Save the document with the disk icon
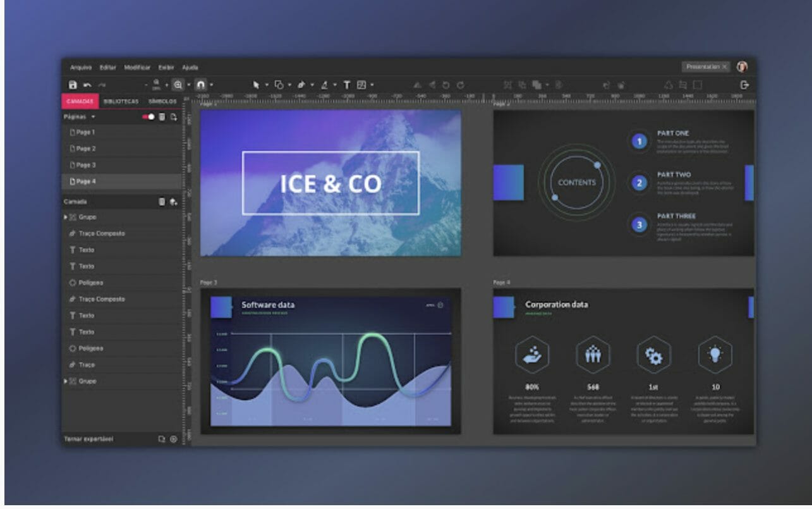Viewport: 812px width, 509px height. pos(74,83)
